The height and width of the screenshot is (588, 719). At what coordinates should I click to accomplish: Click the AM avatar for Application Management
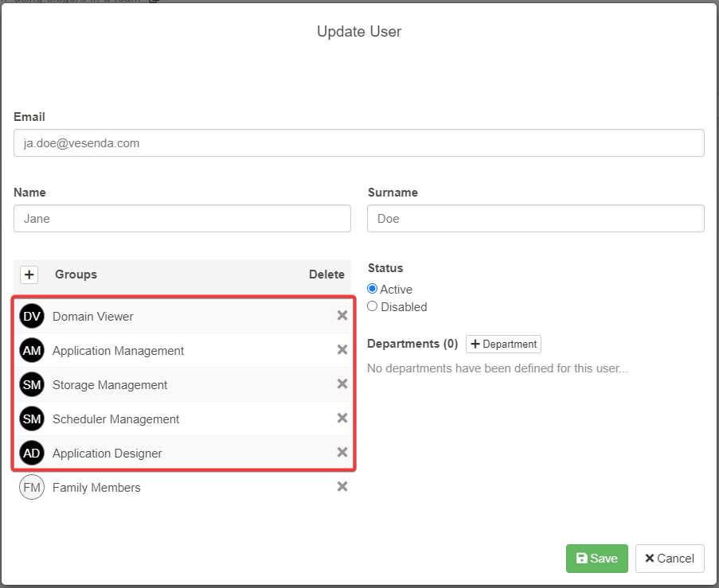tap(32, 351)
